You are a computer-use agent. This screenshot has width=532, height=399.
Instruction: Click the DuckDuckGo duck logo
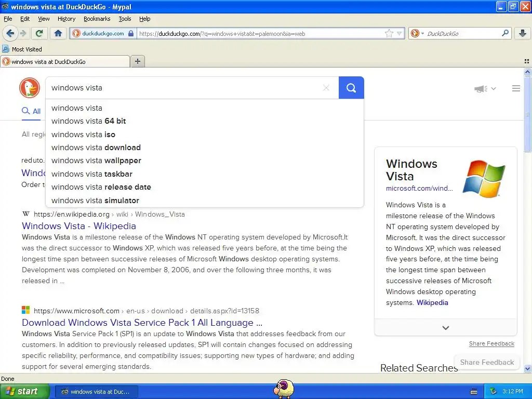30,88
